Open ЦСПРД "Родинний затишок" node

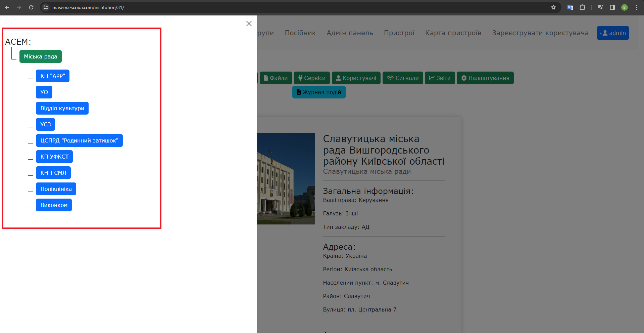[79, 140]
